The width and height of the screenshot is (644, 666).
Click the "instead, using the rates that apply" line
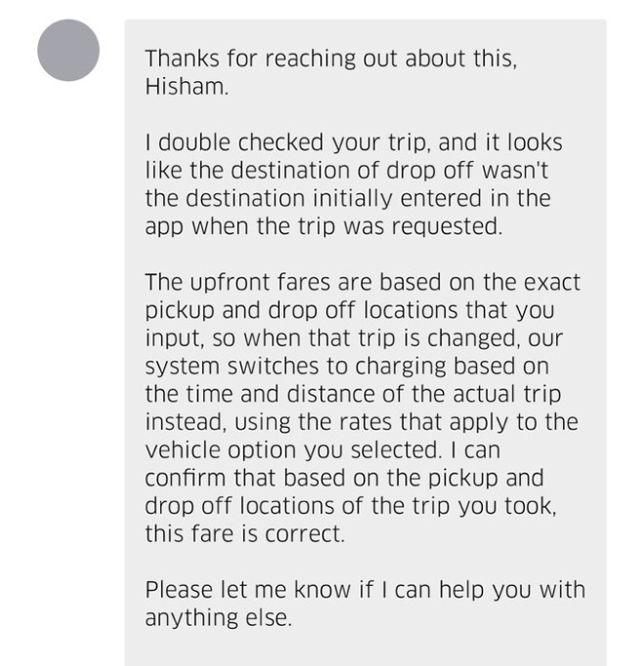pyautogui.click(x=361, y=423)
